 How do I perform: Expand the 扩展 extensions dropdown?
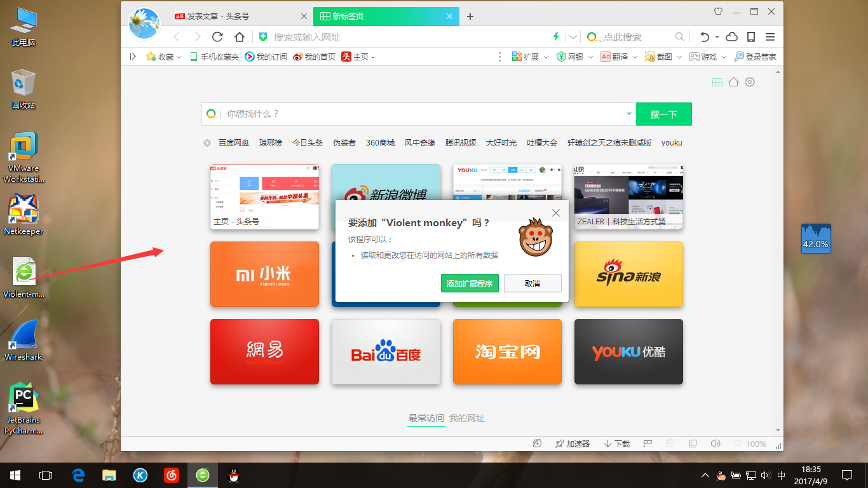546,57
